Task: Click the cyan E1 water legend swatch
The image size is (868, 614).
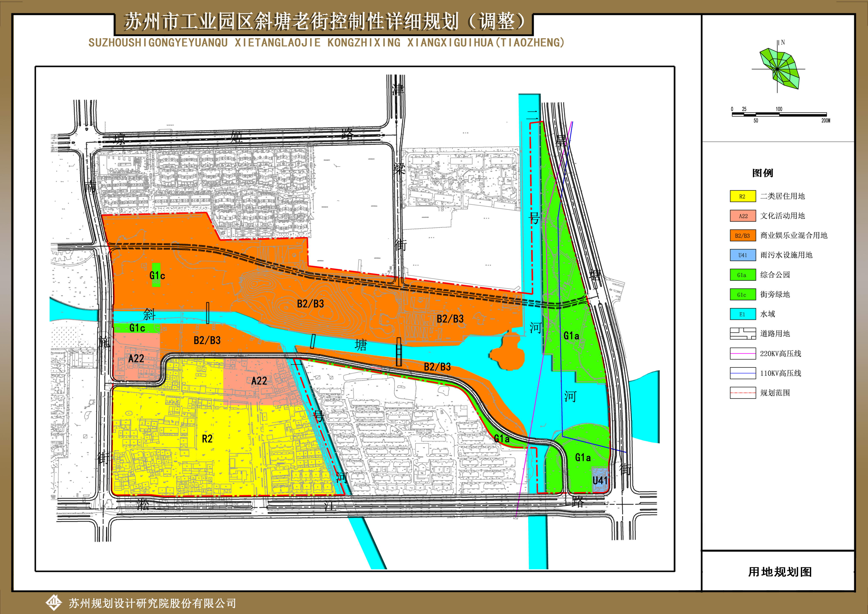Action: [743, 314]
